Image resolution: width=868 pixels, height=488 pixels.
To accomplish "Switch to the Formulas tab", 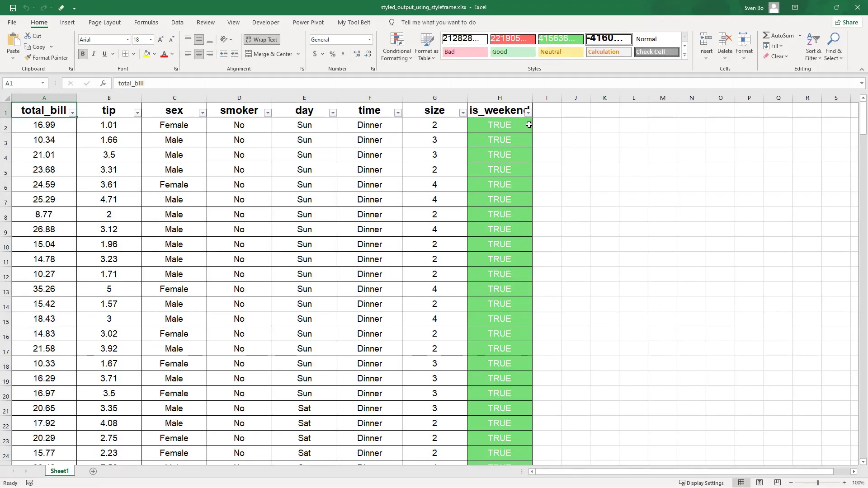I will [146, 22].
